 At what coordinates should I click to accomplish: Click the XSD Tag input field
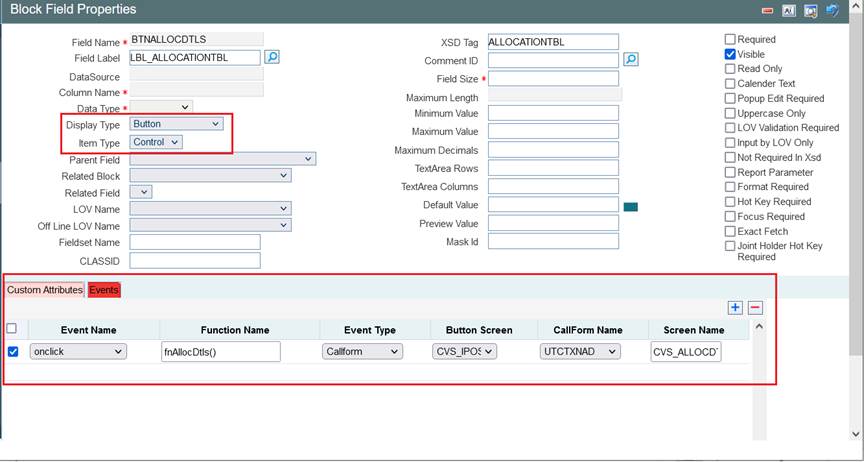pos(553,42)
